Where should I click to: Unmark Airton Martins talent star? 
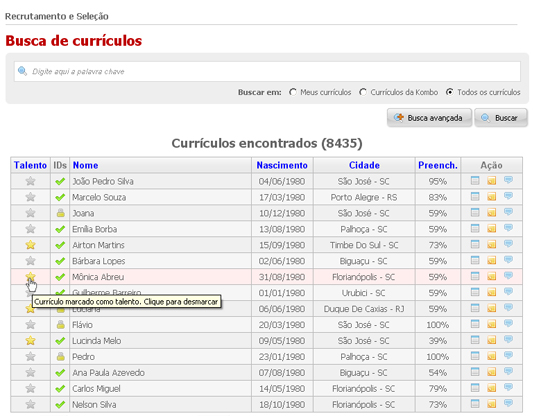(x=31, y=244)
